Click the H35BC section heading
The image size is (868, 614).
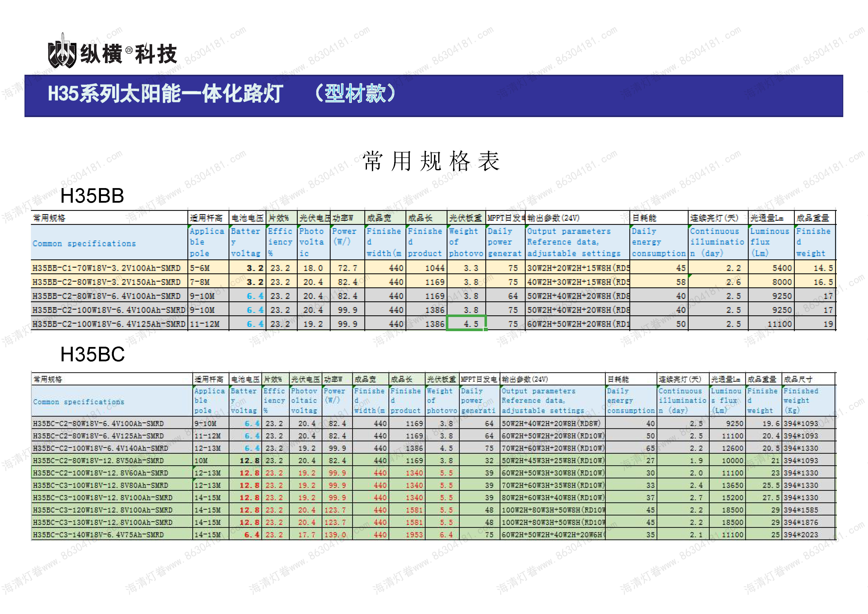[93, 354]
